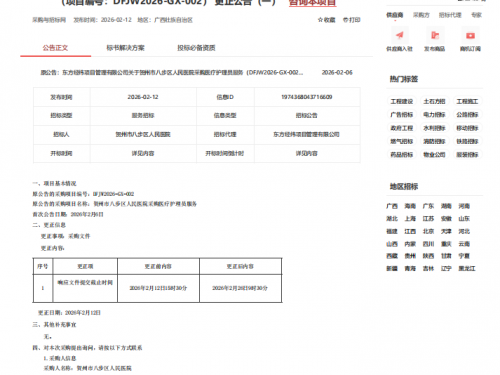Open the 北京 region link

pyautogui.click(x=428, y=231)
